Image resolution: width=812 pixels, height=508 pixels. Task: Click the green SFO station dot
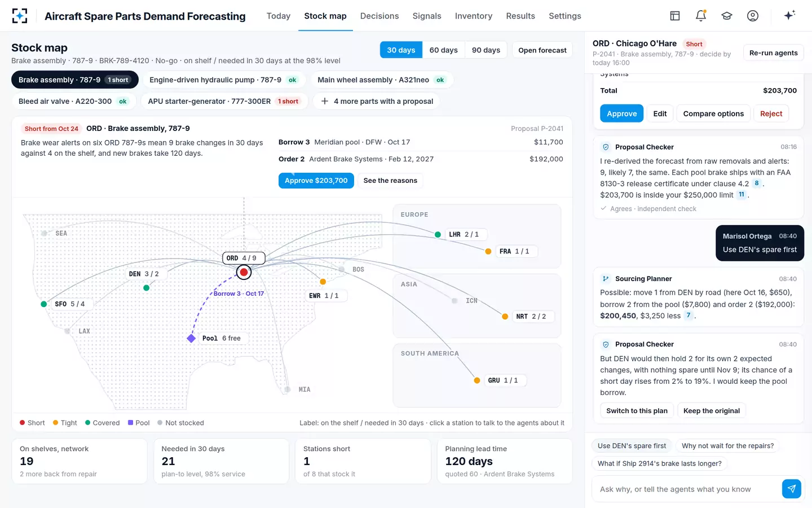point(44,304)
